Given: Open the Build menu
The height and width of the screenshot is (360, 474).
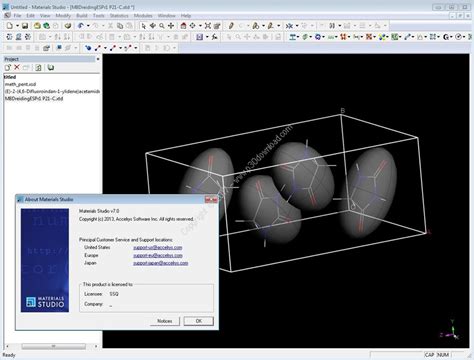Looking at the screenshot, I should (82, 16).
